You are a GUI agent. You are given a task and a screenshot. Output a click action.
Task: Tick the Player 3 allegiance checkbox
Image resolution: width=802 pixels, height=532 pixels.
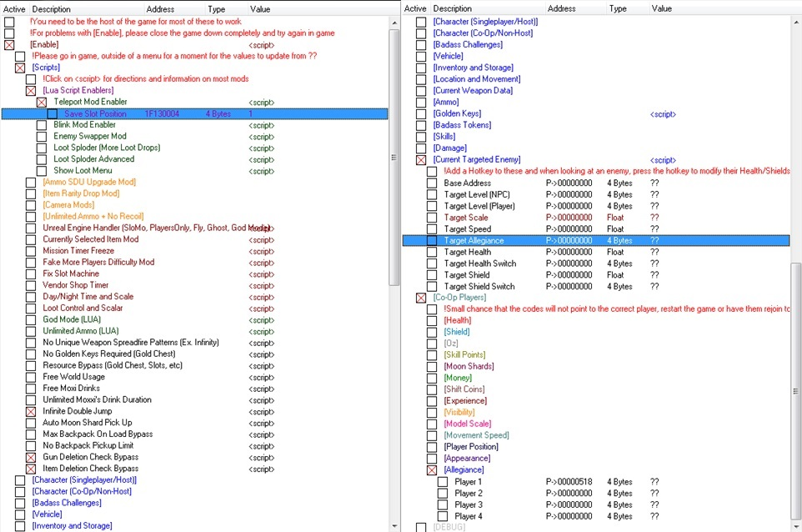click(x=443, y=505)
